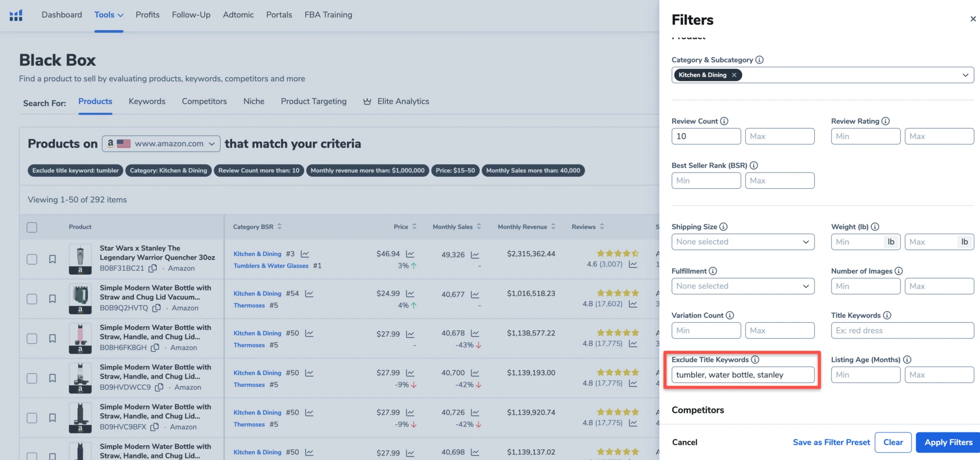Image resolution: width=980 pixels, height=460 pixels.
Task: Click the Title Keywords info icon
Action: (887, 316)
